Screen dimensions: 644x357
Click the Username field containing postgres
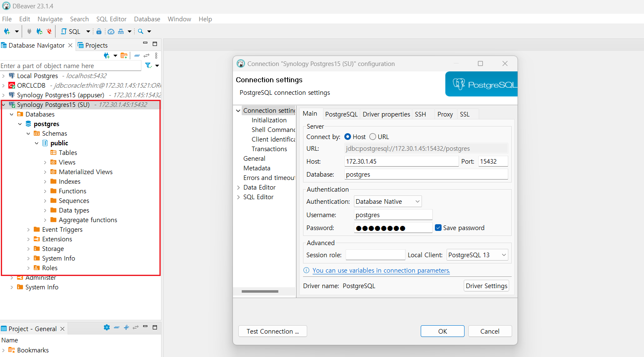pos(393,215)
